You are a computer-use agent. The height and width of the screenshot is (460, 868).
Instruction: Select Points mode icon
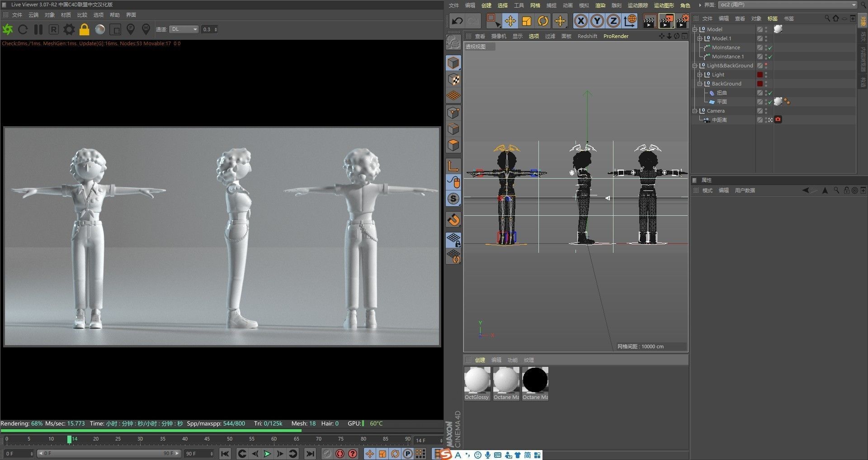453,112
